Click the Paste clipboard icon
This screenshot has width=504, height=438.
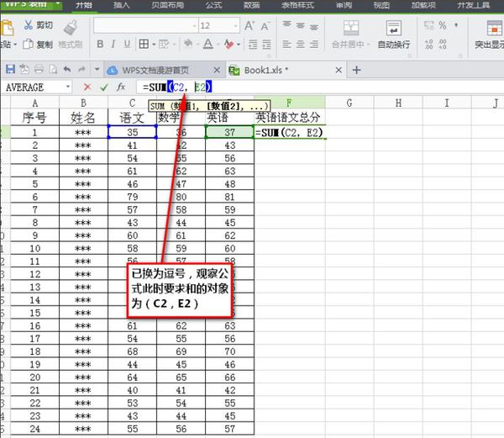pyautogui.click(x=7, y=28)
